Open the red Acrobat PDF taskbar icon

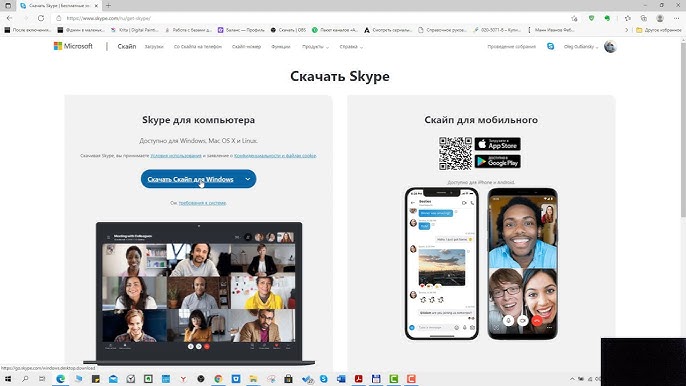point(358,379)
